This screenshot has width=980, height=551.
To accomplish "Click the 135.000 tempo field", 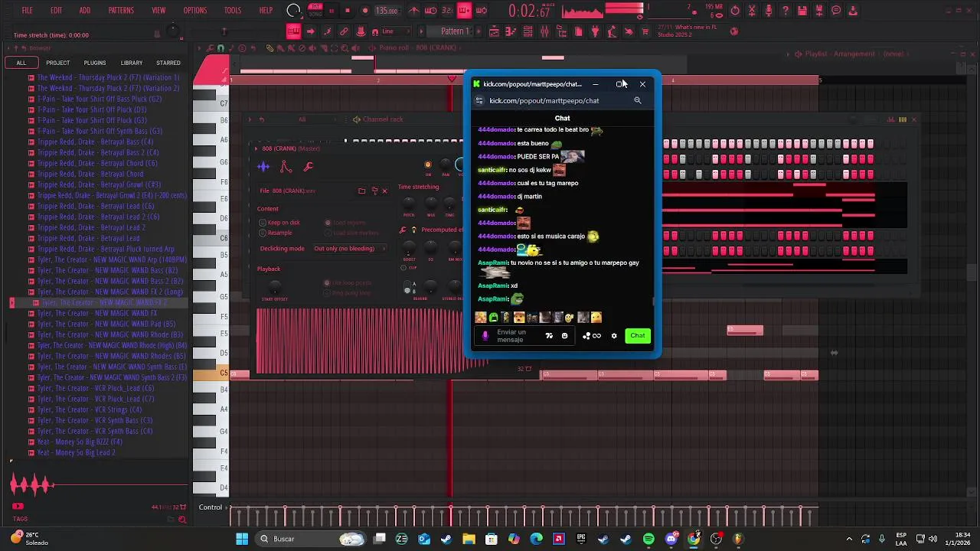I will pos(387,11).
